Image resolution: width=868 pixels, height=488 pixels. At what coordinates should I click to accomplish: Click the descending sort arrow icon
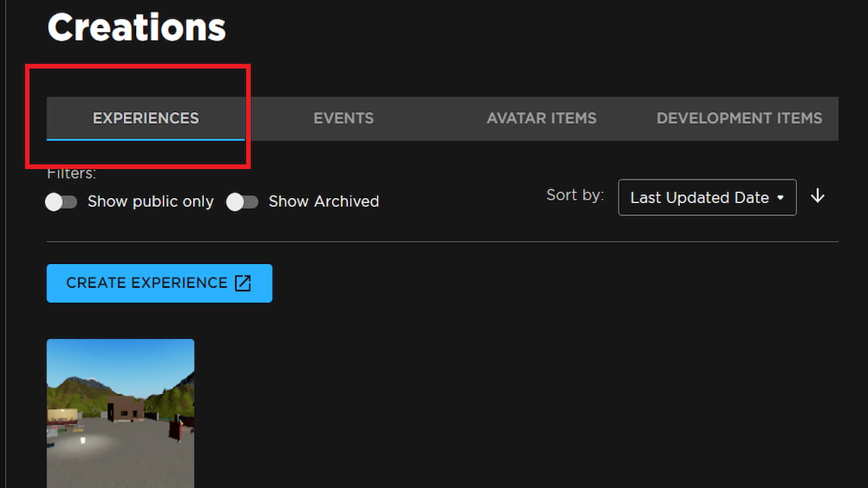817,197
